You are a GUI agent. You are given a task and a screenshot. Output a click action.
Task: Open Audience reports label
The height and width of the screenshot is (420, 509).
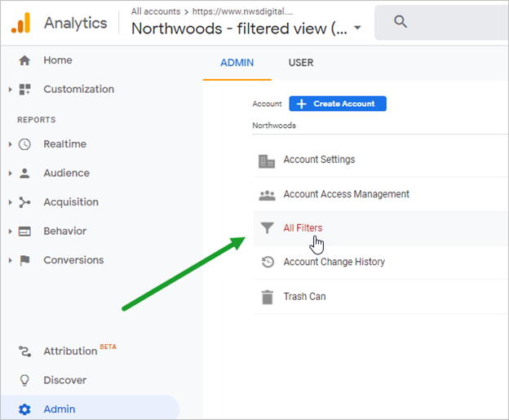click(x=67, y=173)
